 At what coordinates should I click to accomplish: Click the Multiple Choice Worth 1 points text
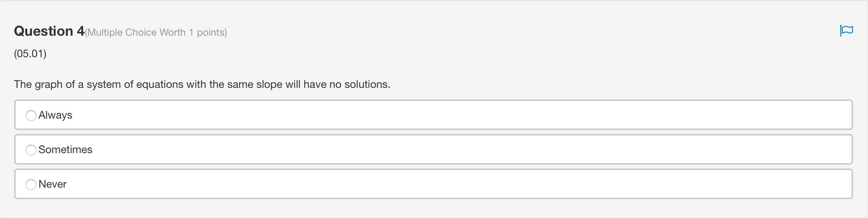coord(156,33)
